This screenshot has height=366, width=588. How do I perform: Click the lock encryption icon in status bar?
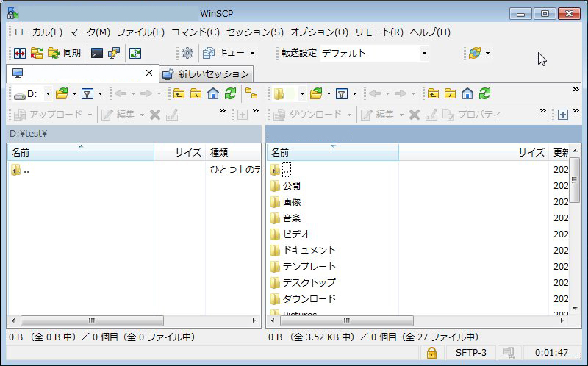point(431,353)
